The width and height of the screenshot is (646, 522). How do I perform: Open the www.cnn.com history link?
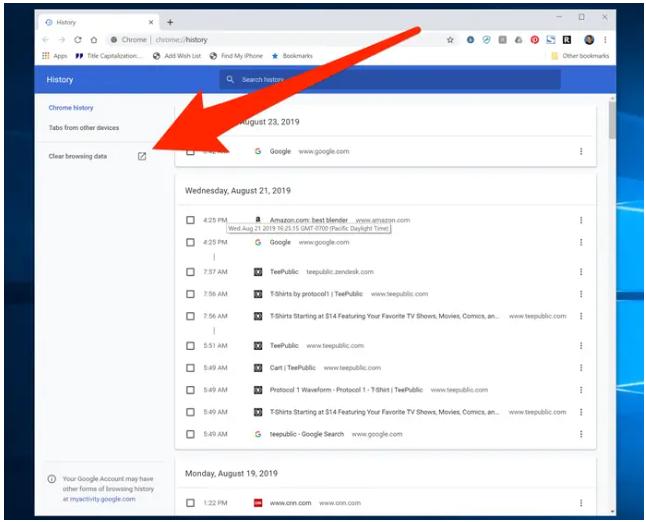click(290, 503)
